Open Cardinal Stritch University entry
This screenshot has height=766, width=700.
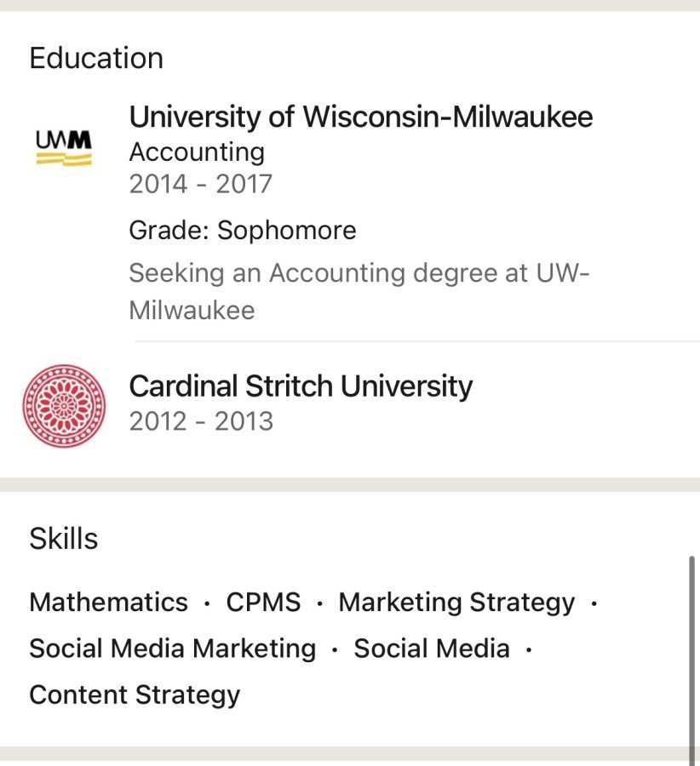coord(301,386)
